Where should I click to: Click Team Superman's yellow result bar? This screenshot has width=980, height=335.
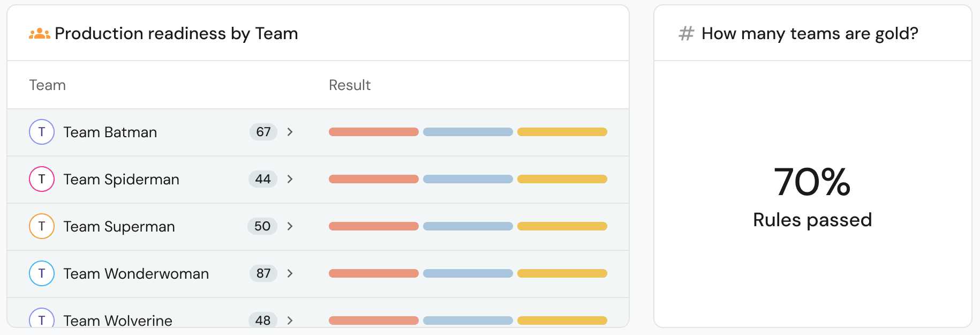562,226
